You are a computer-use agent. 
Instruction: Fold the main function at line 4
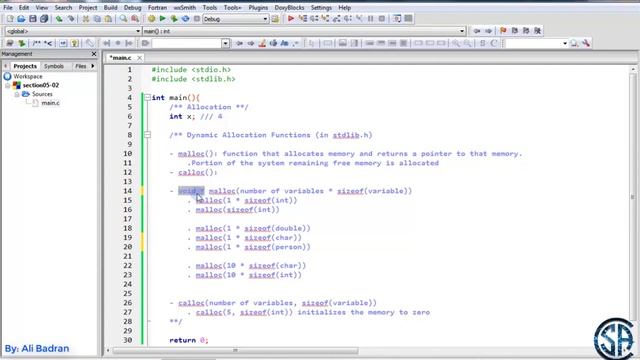click(x=147, y=98)
